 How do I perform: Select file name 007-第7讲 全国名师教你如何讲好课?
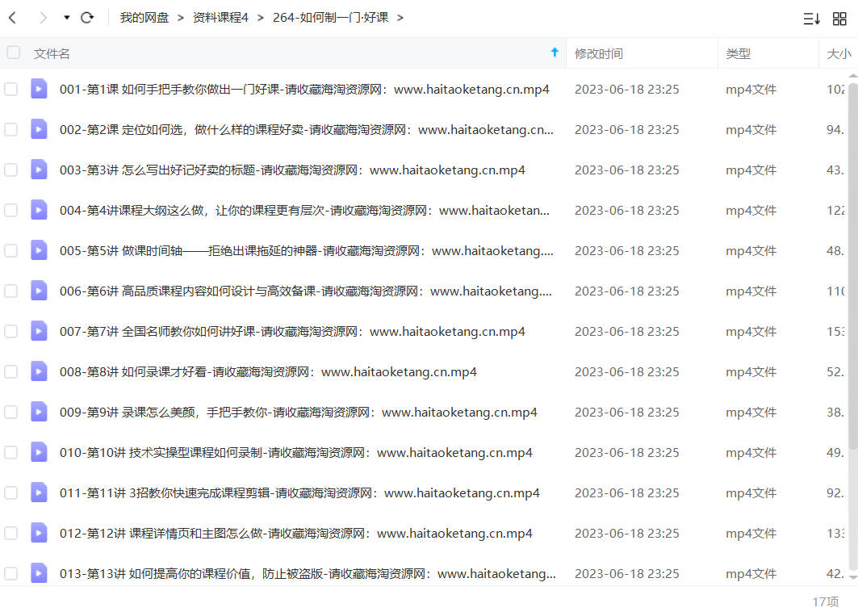(x=292, y=332)
